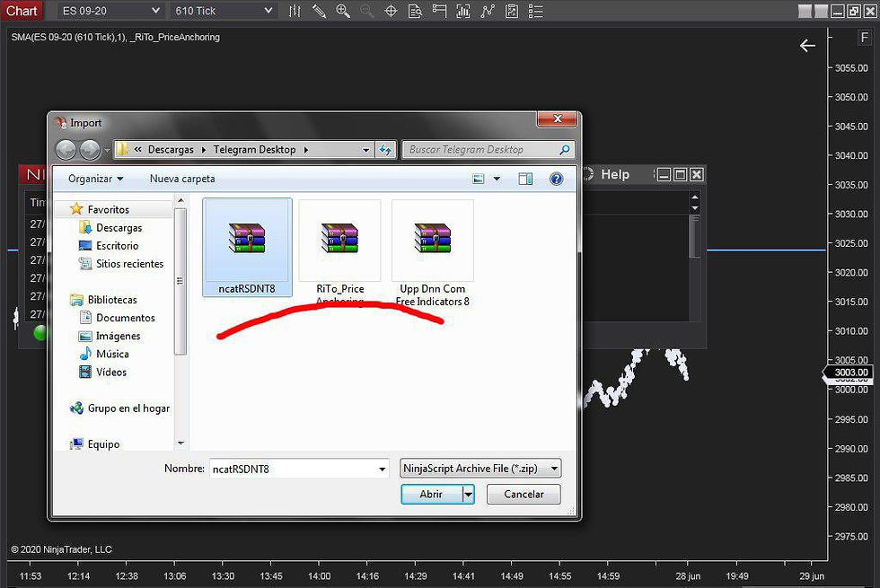Screen dimensions: 880x588
Task: Select Favoritos in the navigation pane
Action: pyautogui.click(x=108, y=209)
